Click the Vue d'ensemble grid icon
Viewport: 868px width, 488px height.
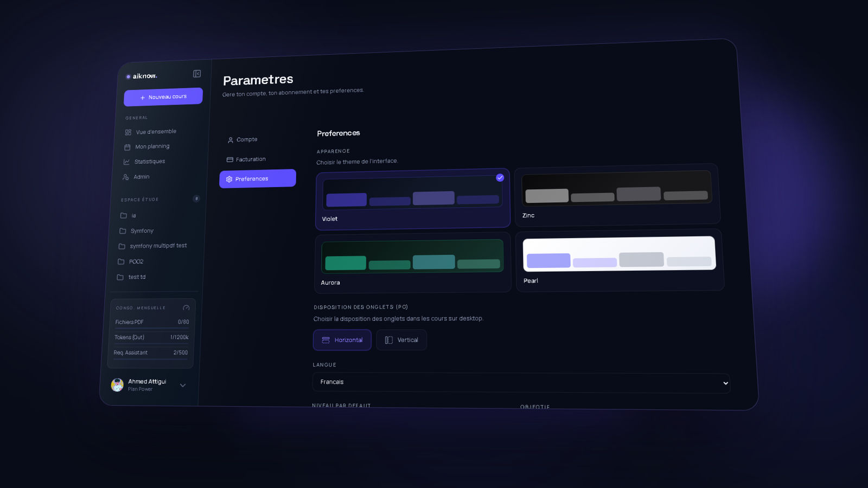coord(128,132)
